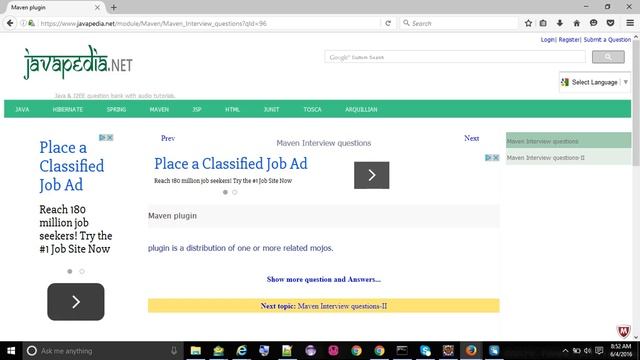Click the Cortana microphone icon
Image resolution: width=640 pixels, height=360 pixels.
click(174, 351)
